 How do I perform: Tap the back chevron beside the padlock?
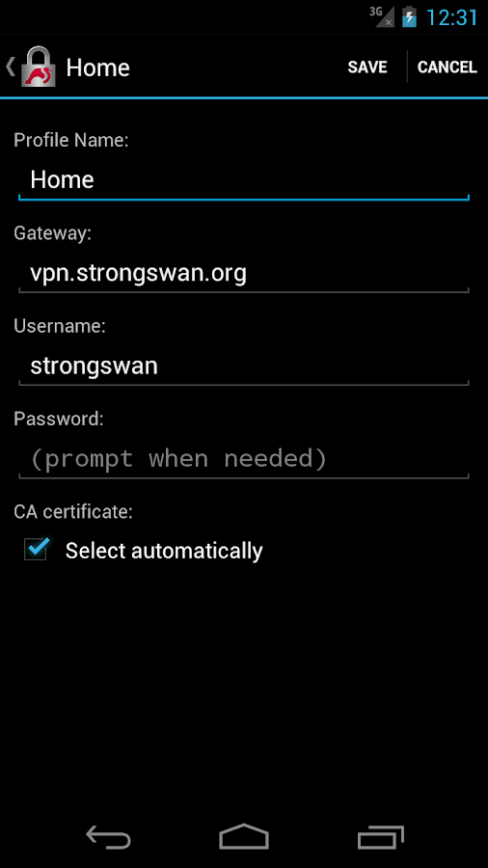pos(10,67)
